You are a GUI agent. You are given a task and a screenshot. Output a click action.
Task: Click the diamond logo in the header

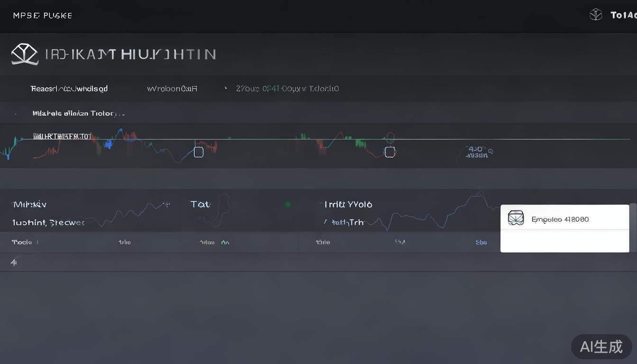[x=24, y=54]
